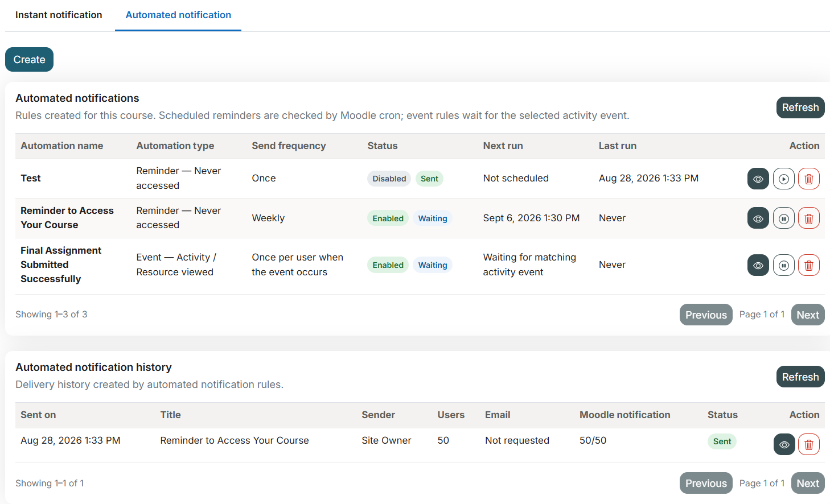Resume the Test automation with play icon
The image size is (830, 504).
point(783,179)
